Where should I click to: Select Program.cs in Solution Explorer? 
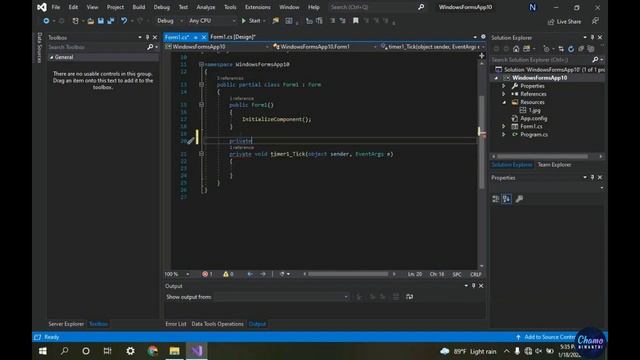click(533, 135)
